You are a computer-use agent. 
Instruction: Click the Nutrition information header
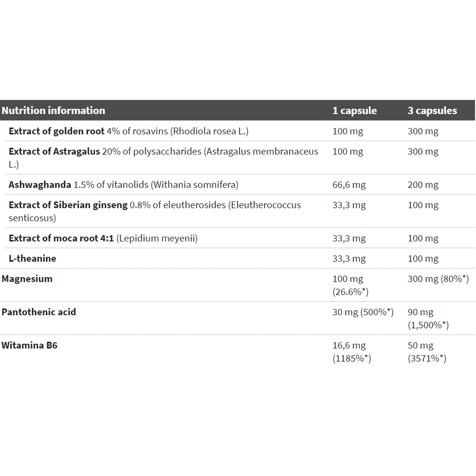click(x=53, y=110)
